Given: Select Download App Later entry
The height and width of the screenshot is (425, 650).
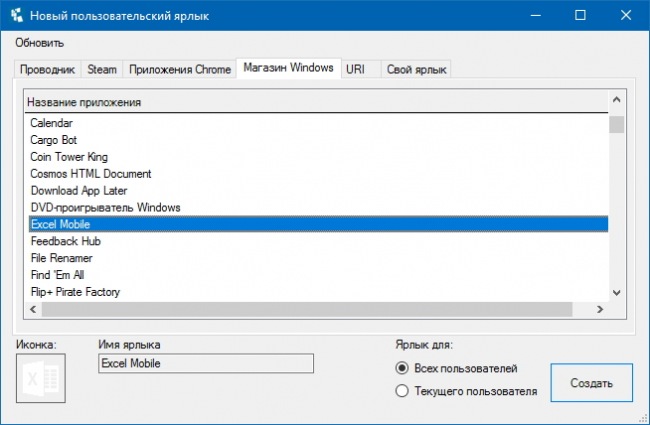Looking at the screenshot, I should click(x=318, y=191).
